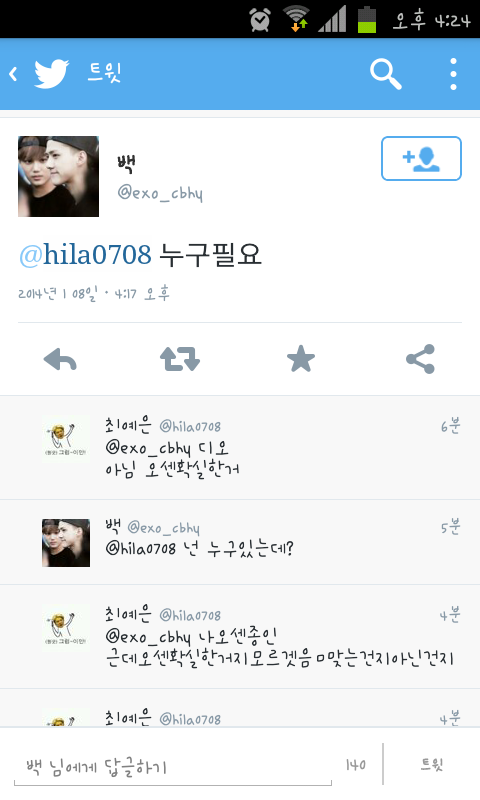Image resolution: width=480 pixels, height=800 pixels.
Task: Open 최예은's avatar in the 6분 reply
Action: tap(66, 439)
